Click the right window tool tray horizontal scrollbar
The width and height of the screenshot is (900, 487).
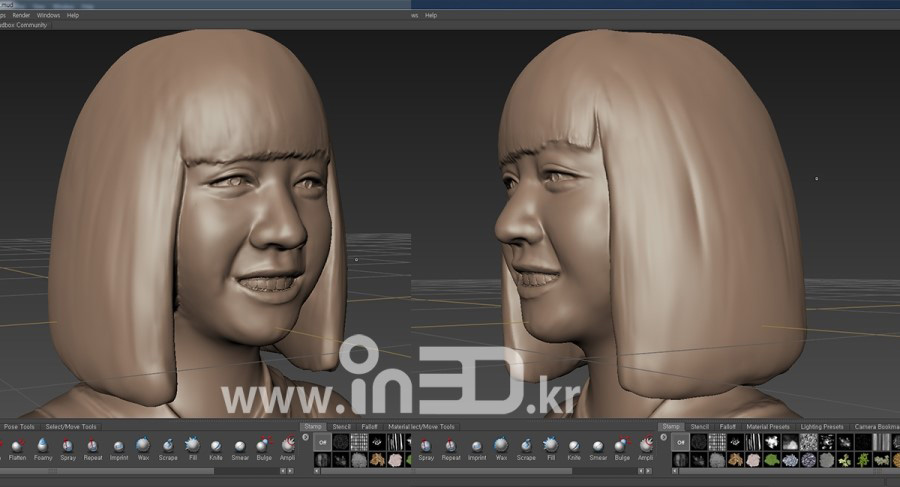494,471
